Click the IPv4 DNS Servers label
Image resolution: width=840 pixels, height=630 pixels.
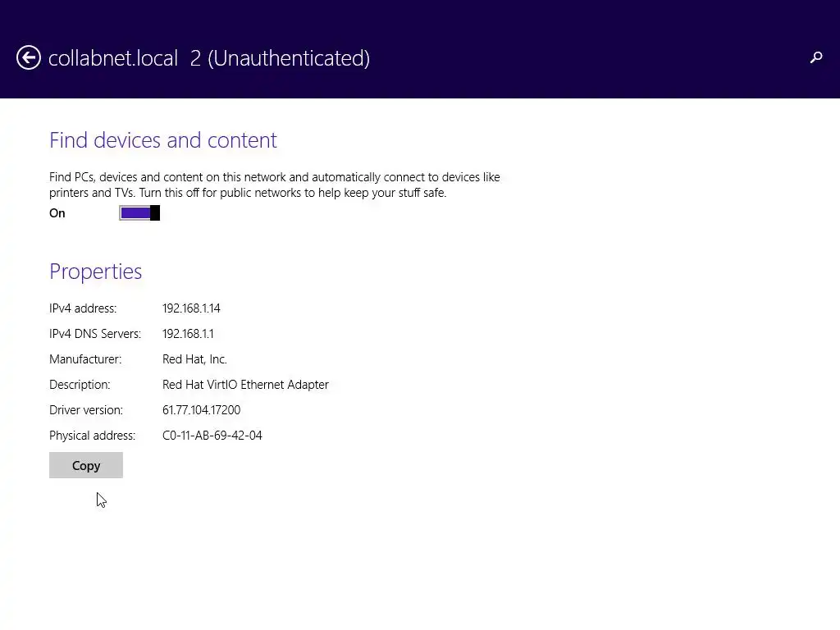(x=95, y=334)
